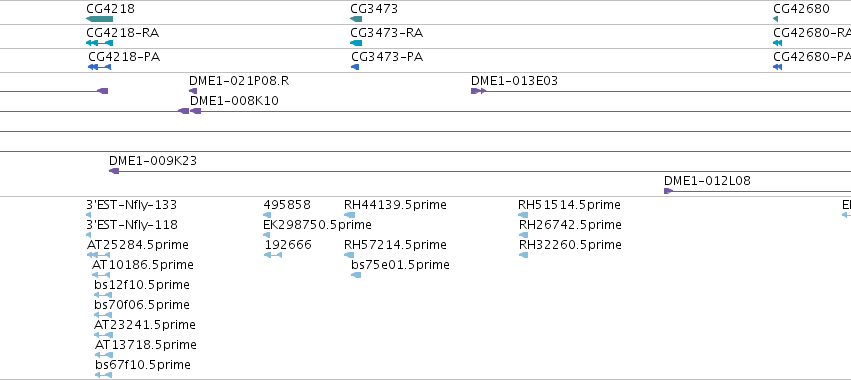Click the EK298750.5prime EST label
Viewport: 851px width, 380px height.
click(317, 225)
